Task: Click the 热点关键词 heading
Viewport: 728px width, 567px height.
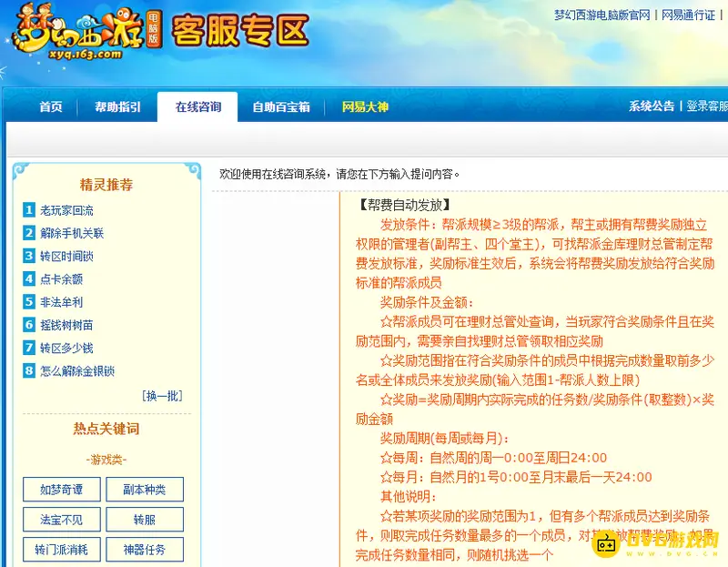Action: 106,429
